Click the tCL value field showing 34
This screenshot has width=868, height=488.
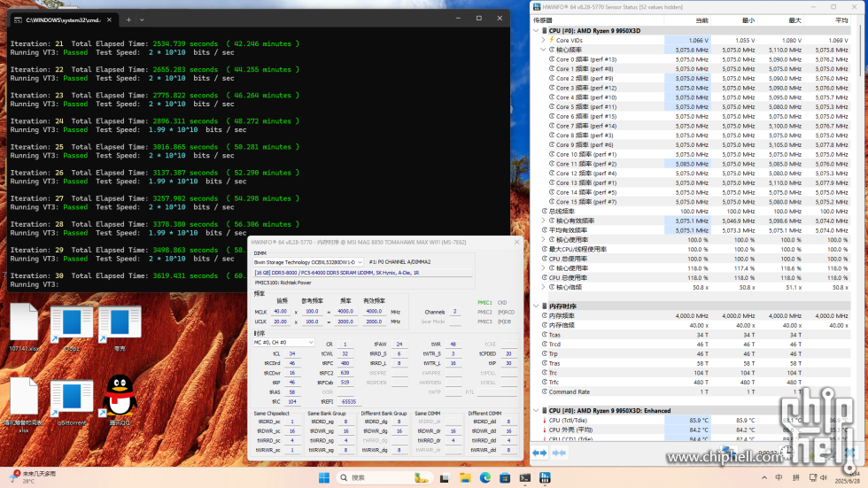(291, 353)
